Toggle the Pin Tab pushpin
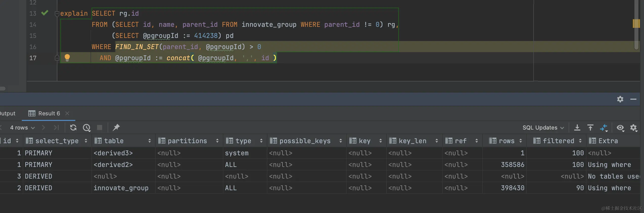Screen dimensions: 644x213 pos(116,127)
